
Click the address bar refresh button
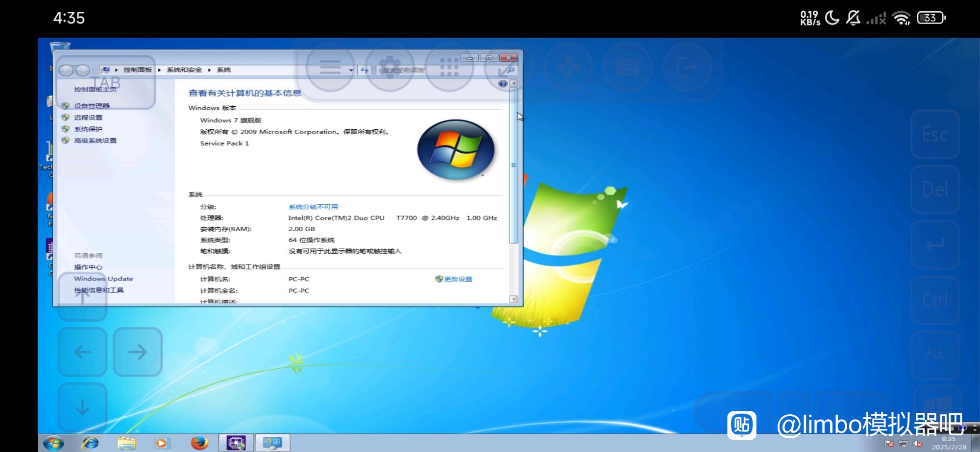tap(365, 70)
